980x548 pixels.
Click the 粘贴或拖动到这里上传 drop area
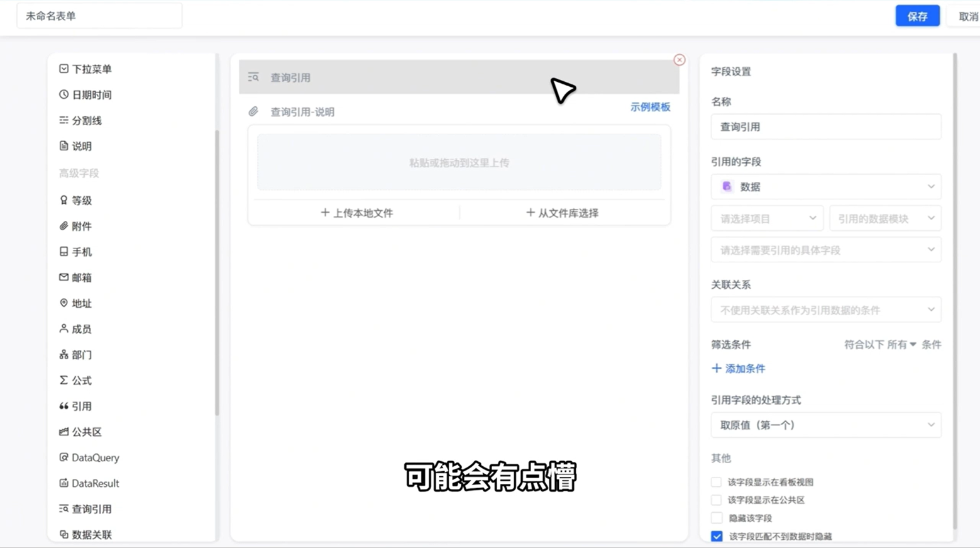click(x=459, y=162)
